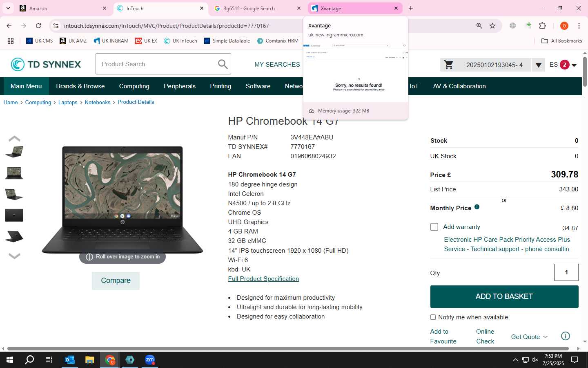Open File Explorer from the taskbar

pos(89,360)
